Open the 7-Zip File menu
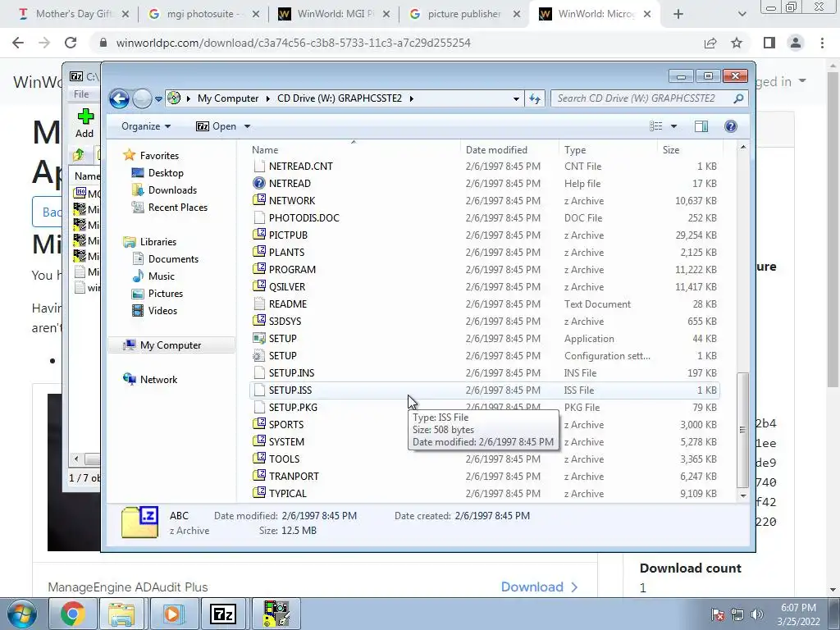Image resolution: width=840 pixels, height=630 pixels. [81, 94]
